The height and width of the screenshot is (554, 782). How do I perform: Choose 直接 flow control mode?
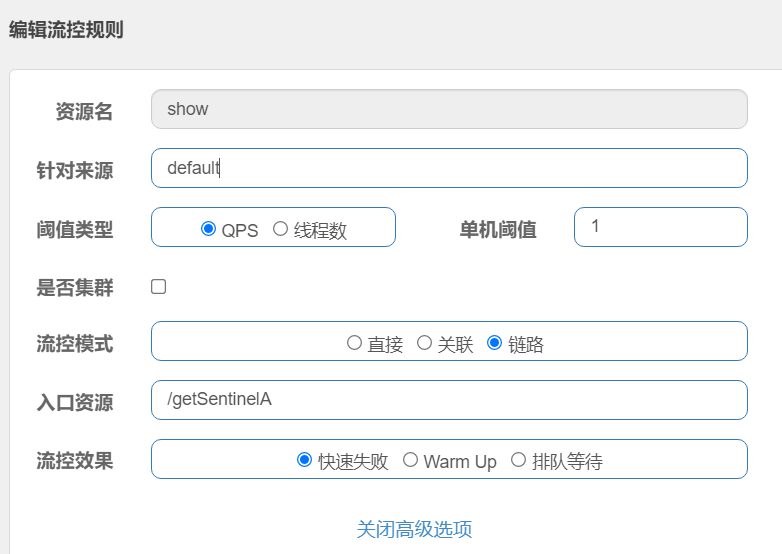point(354,343)
